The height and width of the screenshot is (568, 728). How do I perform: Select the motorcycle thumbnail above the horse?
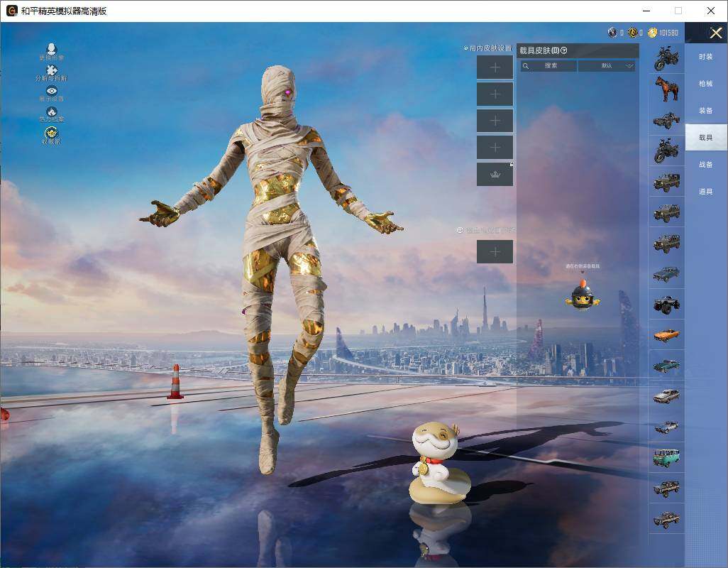click(x=667, y=58)
